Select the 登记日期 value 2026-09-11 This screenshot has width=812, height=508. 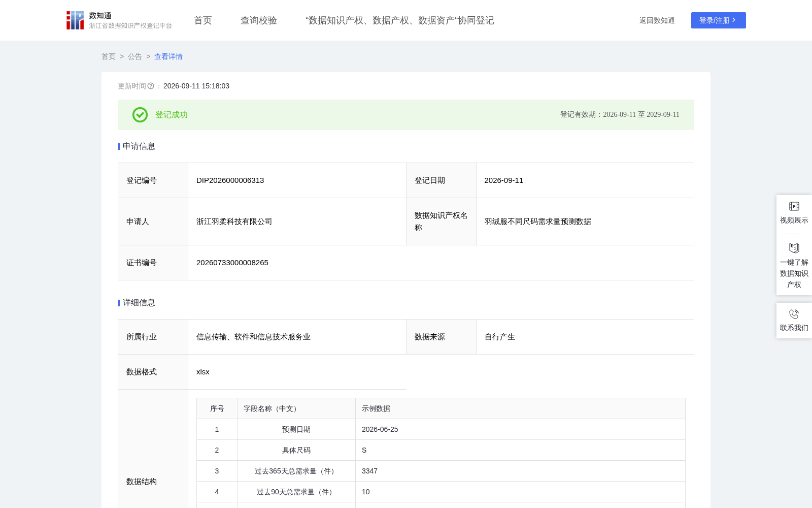coord(504,180)
